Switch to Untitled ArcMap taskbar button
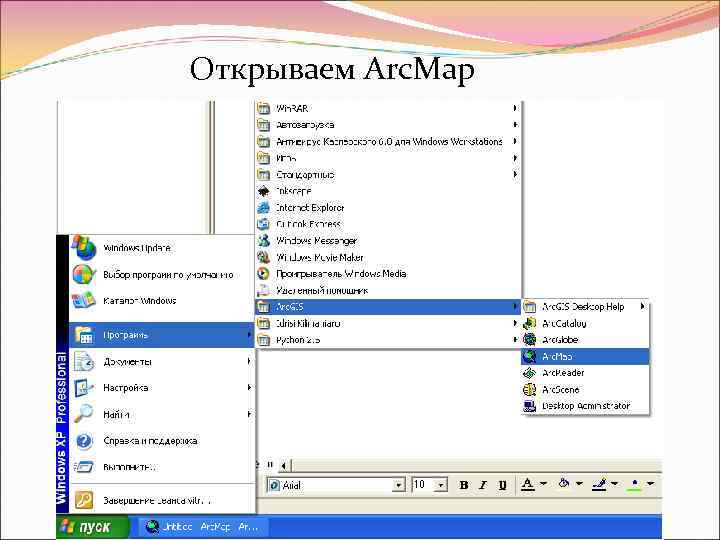The width and height of the screenshot is (720, 540). pos(202,527)
